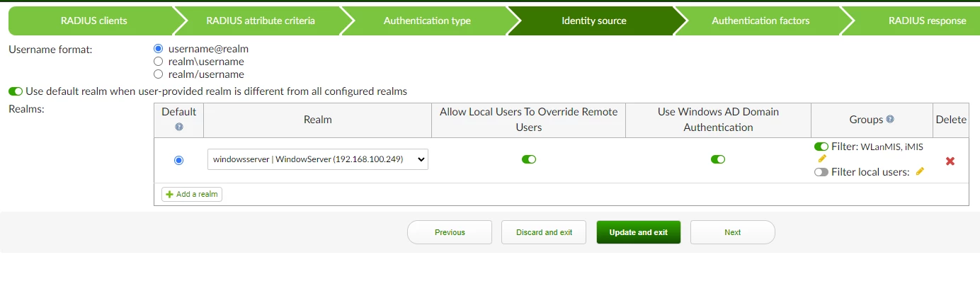Edit Filter local users pencil icon
The width and height of the screenshot is (980, 291).
pos(920,171)
